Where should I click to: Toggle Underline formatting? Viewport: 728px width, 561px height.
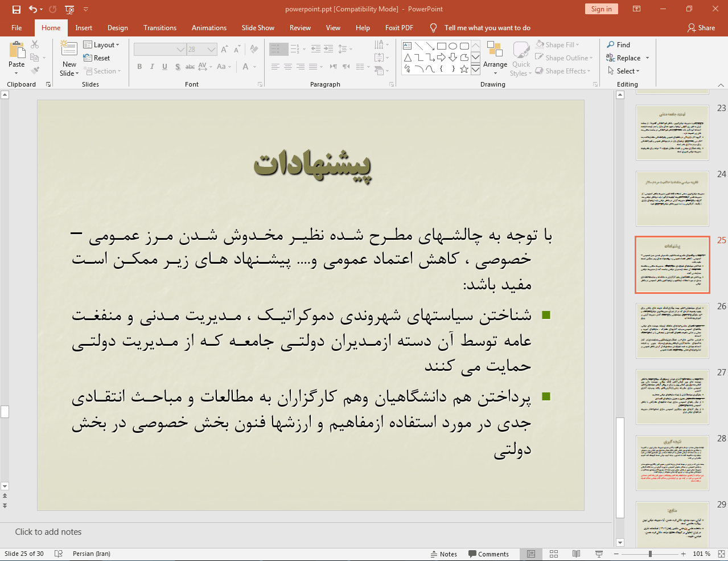(164, 67)
